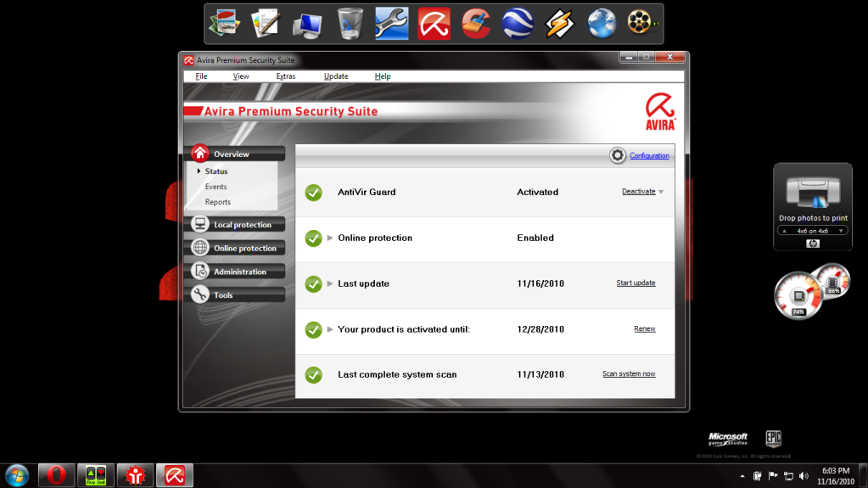Expand the Last update row details

click(330, 283)
